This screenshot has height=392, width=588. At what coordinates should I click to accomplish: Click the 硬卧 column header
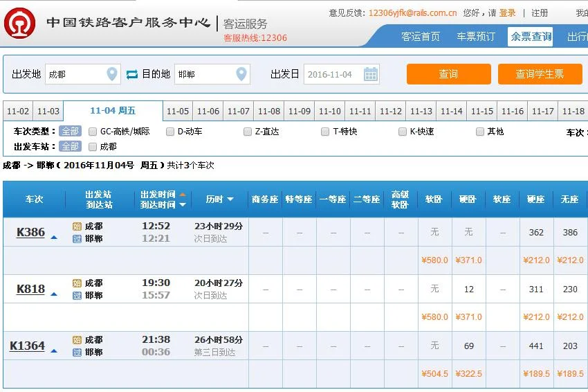pos(468,199)
